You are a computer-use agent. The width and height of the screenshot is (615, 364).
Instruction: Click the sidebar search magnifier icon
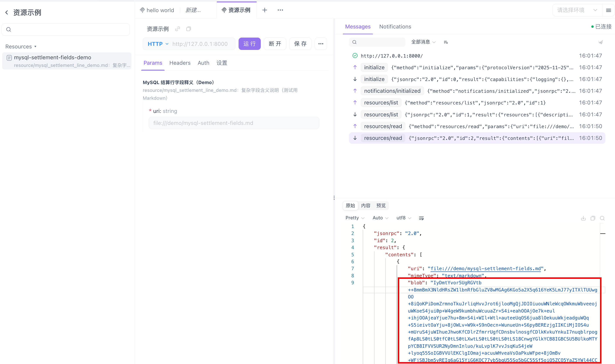pos(9,30)
